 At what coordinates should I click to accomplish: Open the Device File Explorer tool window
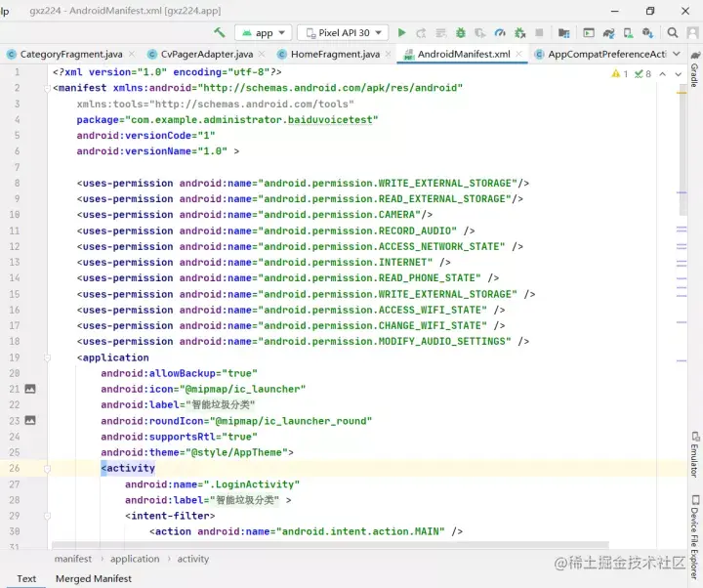695,536
